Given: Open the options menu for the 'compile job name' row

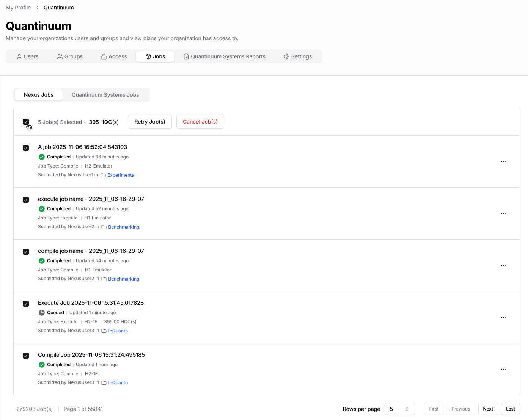Looking at the screenshot, I should pos(503,265).
